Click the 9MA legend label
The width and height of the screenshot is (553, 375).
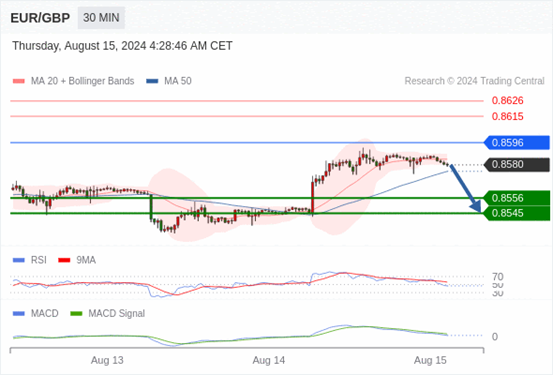coord(86,260)
